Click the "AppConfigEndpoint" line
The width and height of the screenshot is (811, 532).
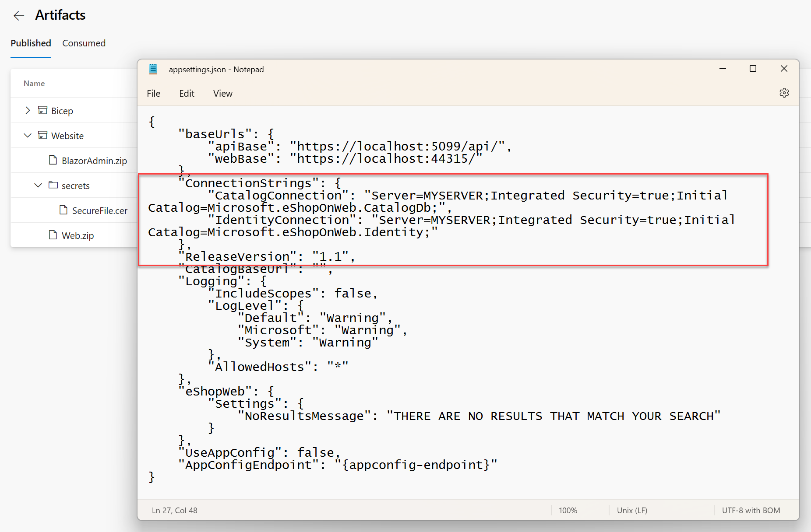tap(338, 465)
